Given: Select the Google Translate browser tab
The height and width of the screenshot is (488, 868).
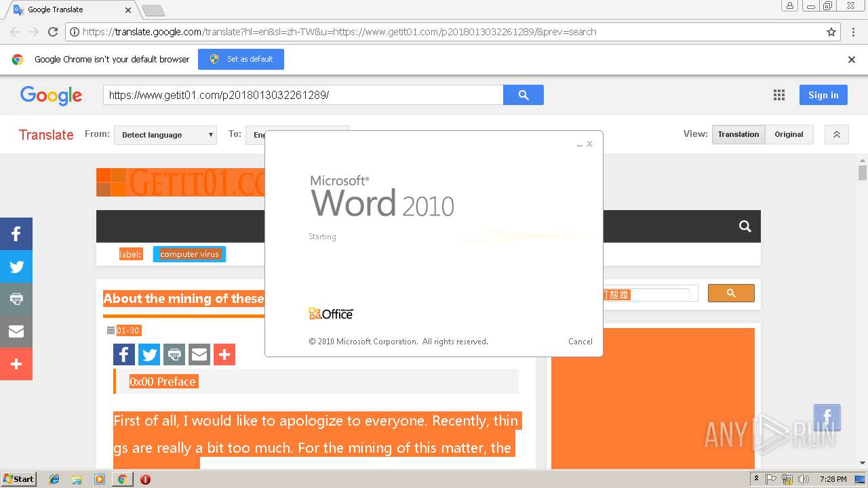Looking at the screenshot, I should pyautogui.click(x=71, y=9).
